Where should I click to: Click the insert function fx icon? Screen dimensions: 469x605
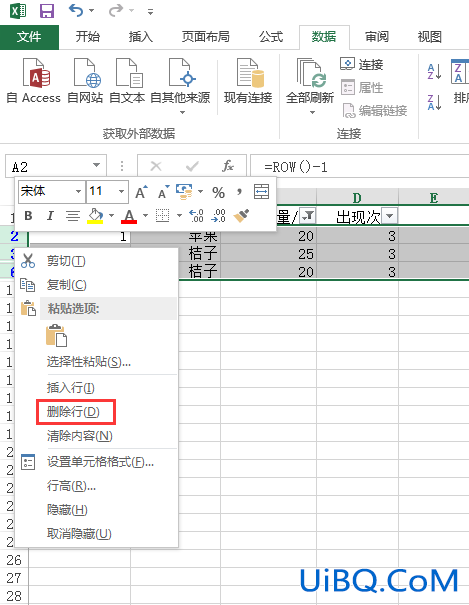[x=228, y=166]
